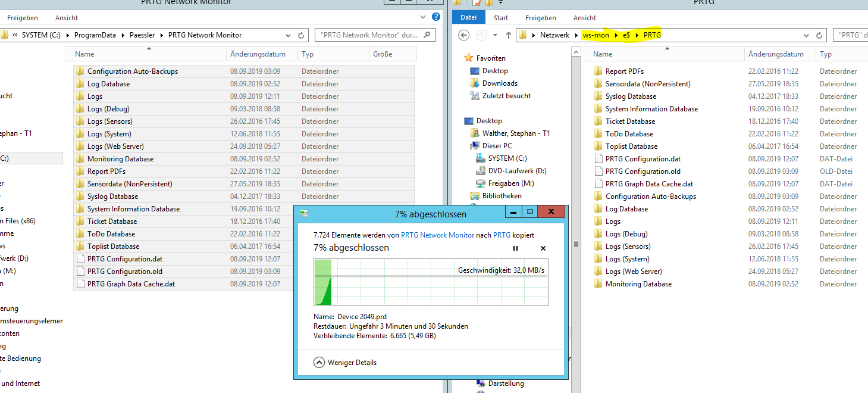The width and height of the screenshot is (868, 393).
Task: Open Zuletzt besucht in right navigation pane
Action: click(x=506, y=96)
